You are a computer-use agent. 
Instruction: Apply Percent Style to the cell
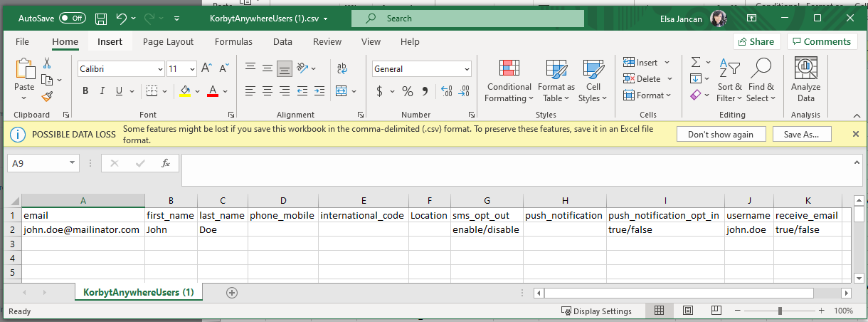tap(408, 91)
